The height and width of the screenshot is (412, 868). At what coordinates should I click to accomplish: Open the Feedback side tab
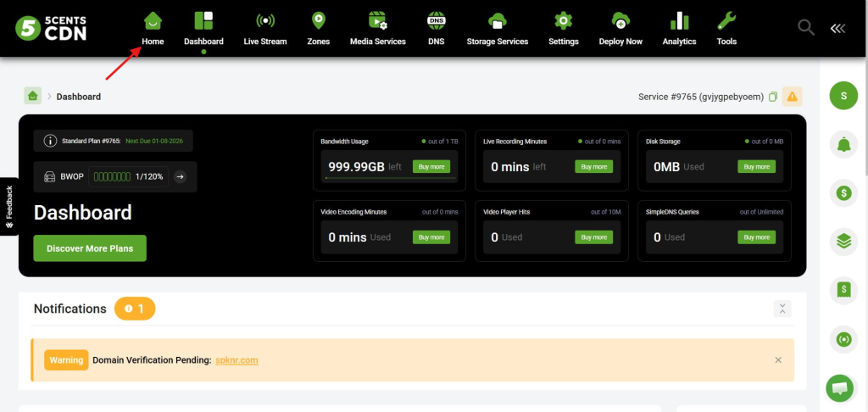pyautogui.click(x=8, y=207)
